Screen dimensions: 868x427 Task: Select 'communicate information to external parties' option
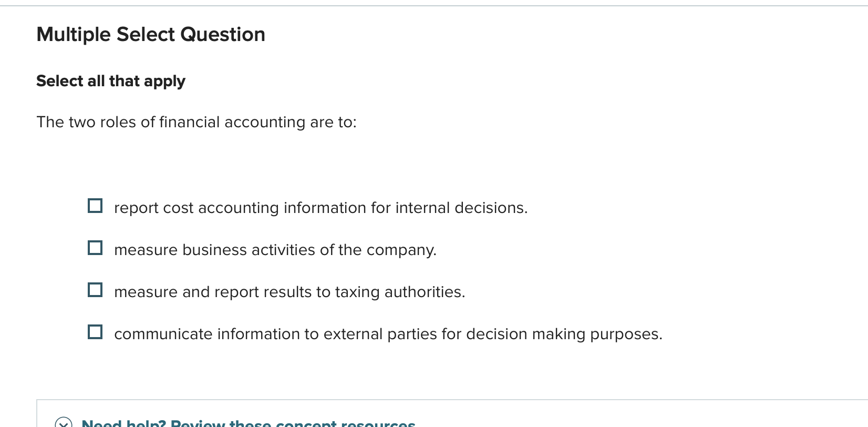point(95,332)
